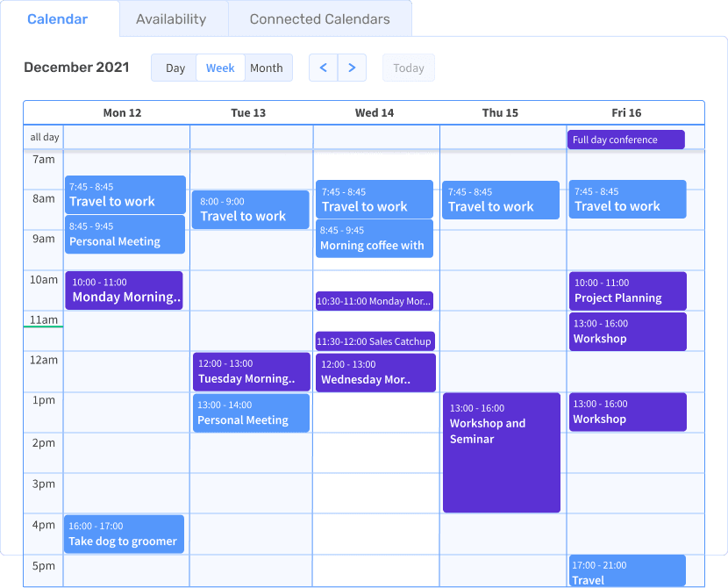Click the 7am time label

(44, 160)
